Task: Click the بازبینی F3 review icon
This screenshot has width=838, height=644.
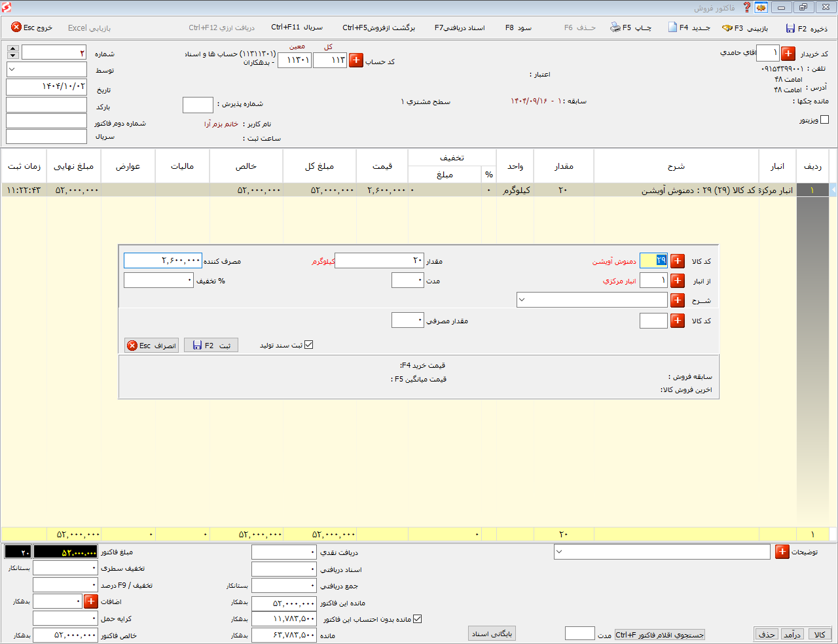Action: (727, 28)
